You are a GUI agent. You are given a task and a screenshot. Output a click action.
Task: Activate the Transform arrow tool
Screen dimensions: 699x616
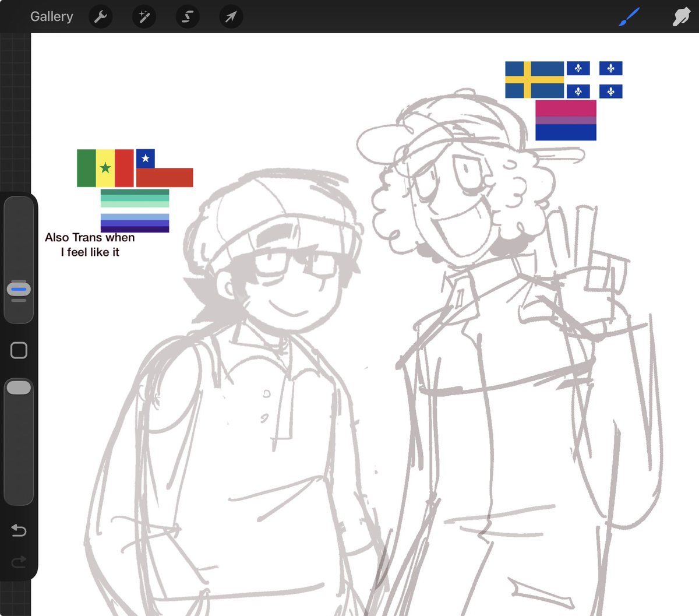pyautogui.click(x=231, y=17)
